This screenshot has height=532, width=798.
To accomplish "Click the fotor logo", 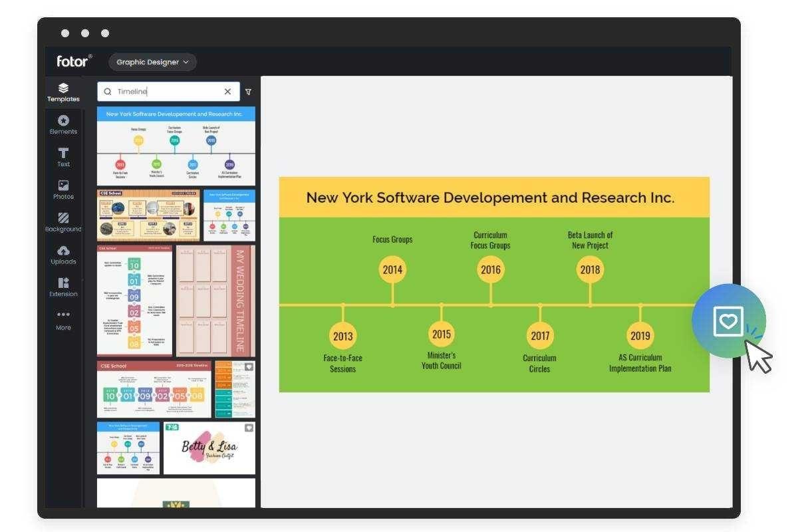I will (x=74, y=61).
